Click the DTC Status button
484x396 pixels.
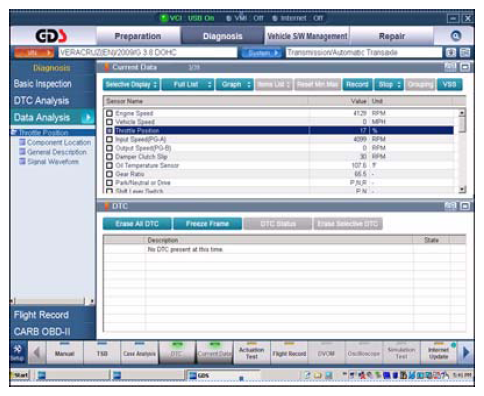pyautogui.click(x=278, y=224)
